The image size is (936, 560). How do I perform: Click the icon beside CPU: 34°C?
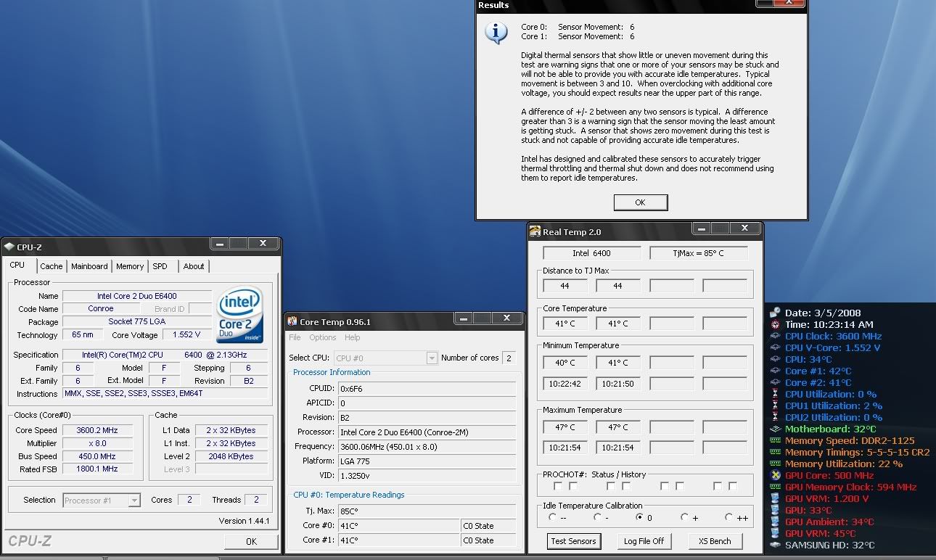tap(776, 359)
